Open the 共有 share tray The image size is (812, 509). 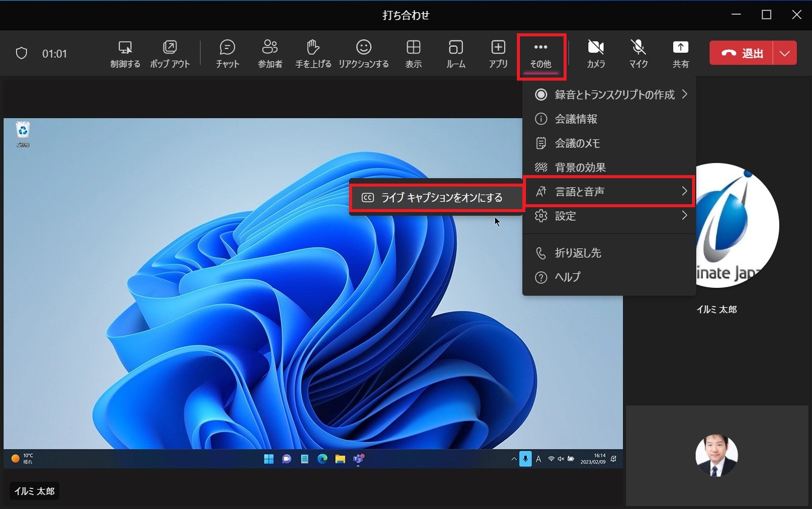click(x=681, y=54)
